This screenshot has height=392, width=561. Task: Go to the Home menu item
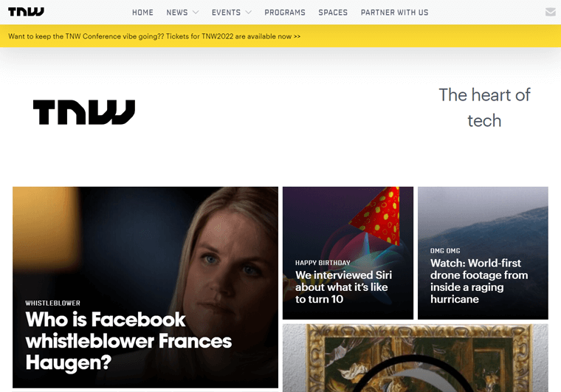[x=142, y=13]
